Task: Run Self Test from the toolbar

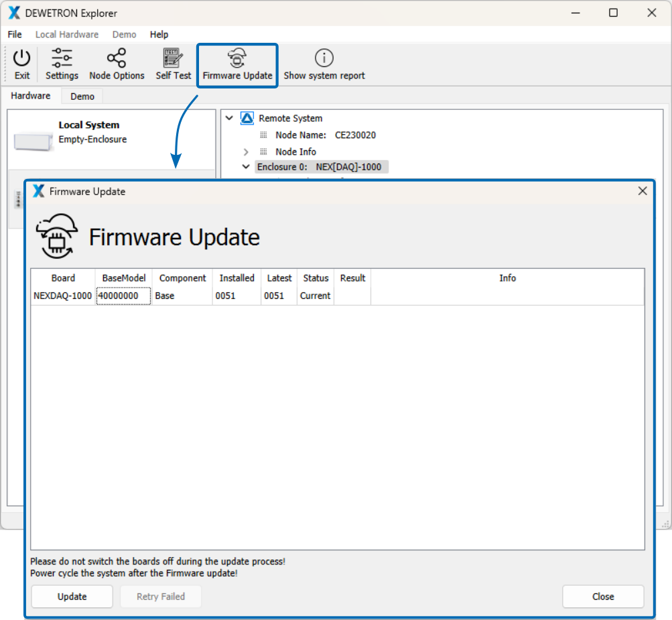Action: click(173, 64)
